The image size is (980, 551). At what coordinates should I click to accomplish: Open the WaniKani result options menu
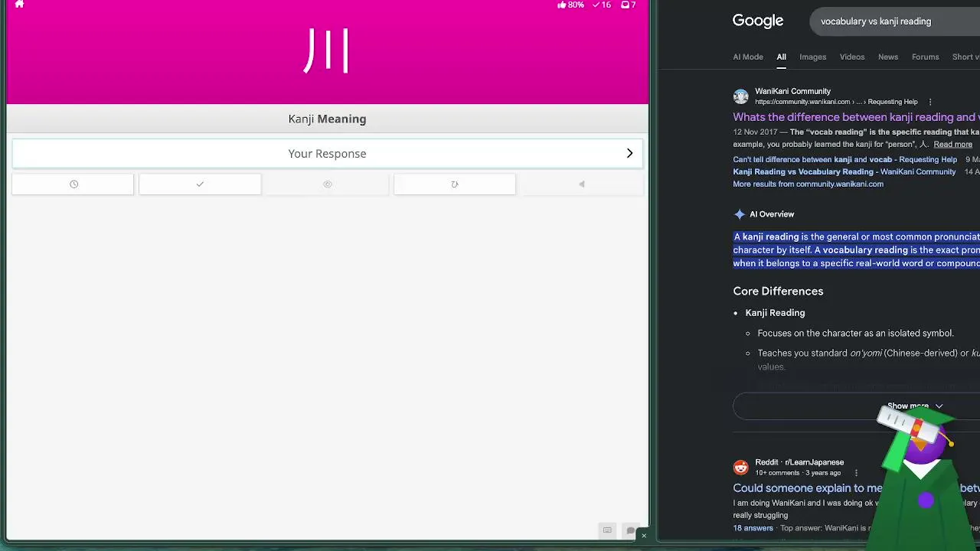[930, 102]
